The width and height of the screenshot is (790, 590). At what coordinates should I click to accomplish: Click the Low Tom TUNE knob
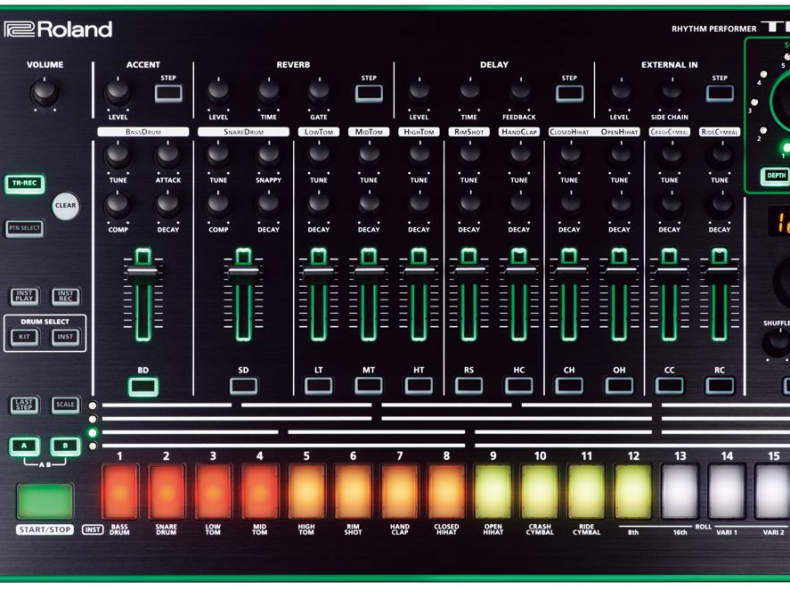(318, 156)
